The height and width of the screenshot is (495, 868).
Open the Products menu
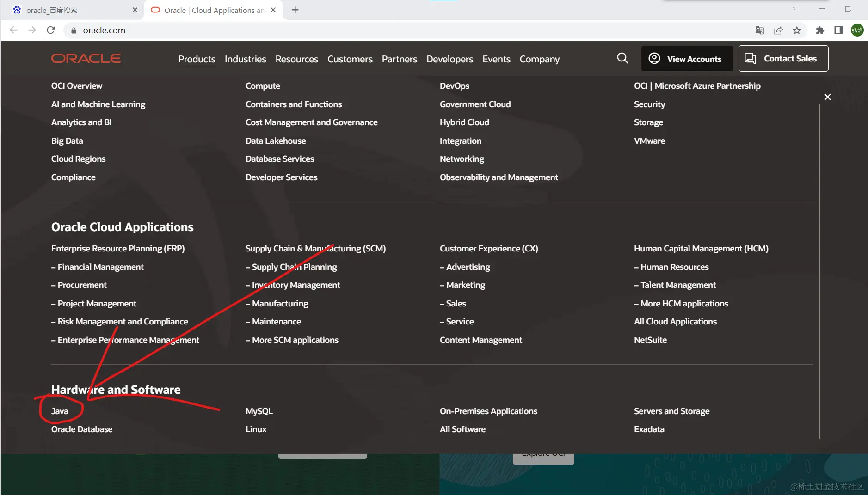click(x=197, y=59)
